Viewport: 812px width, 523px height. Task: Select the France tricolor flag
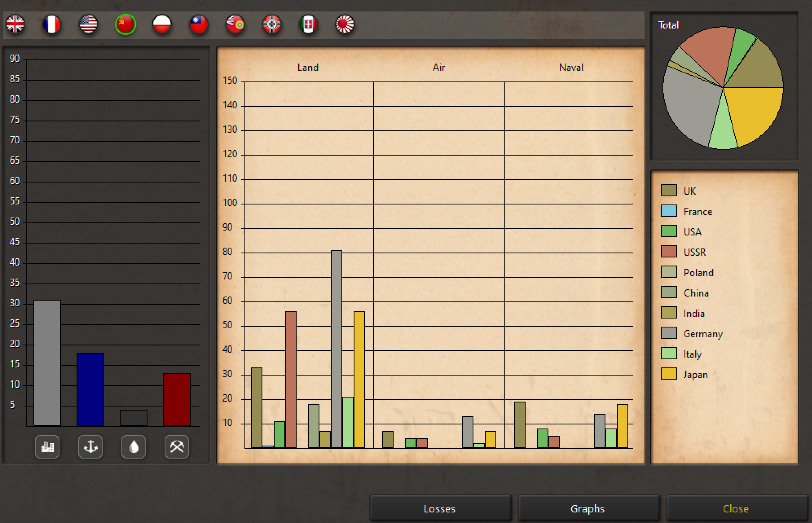[x=52, y=24]
